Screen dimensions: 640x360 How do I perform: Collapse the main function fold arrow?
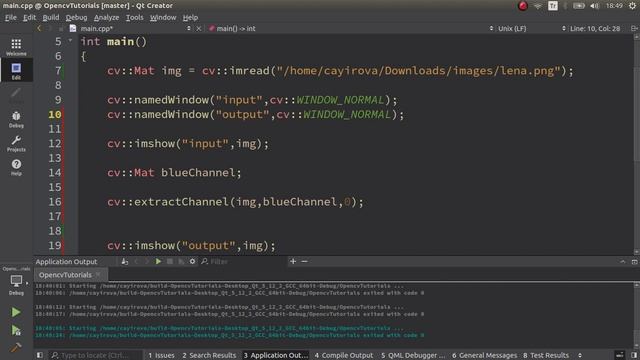point(70,40)
